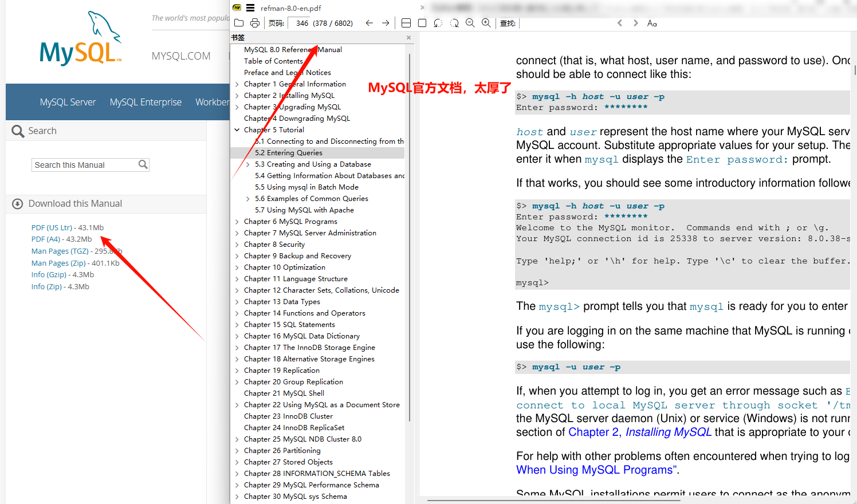The height and width of the screenshot is (504, 857).
Task: Click magnifier button inside manual search box
Action: coord(143,164)
